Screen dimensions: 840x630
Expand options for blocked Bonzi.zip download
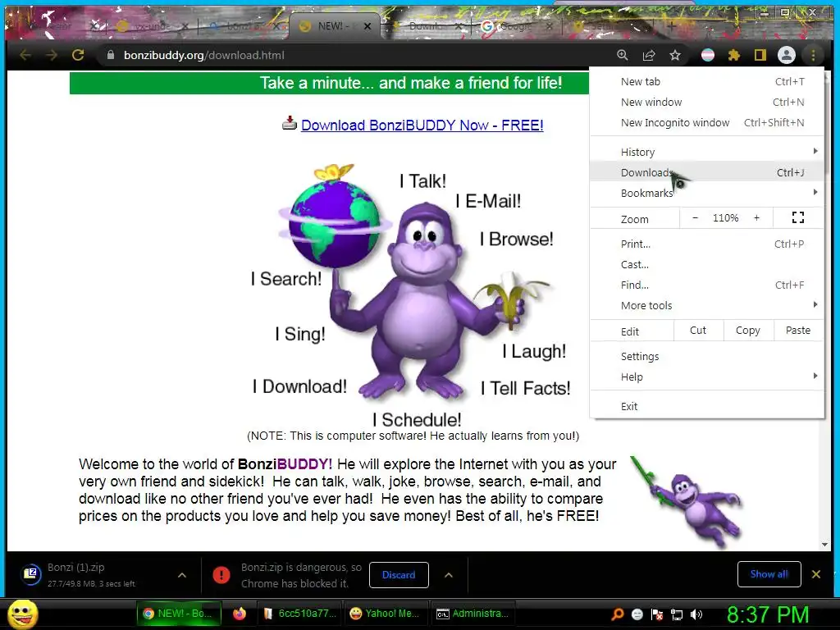click(x=449, y=575)
